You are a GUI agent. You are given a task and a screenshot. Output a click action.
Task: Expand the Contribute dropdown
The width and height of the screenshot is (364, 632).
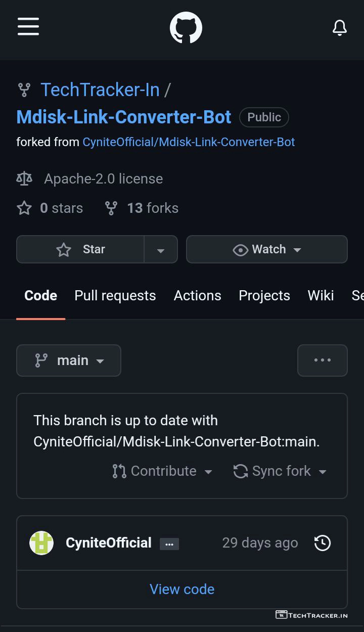(x=162, y=471)
